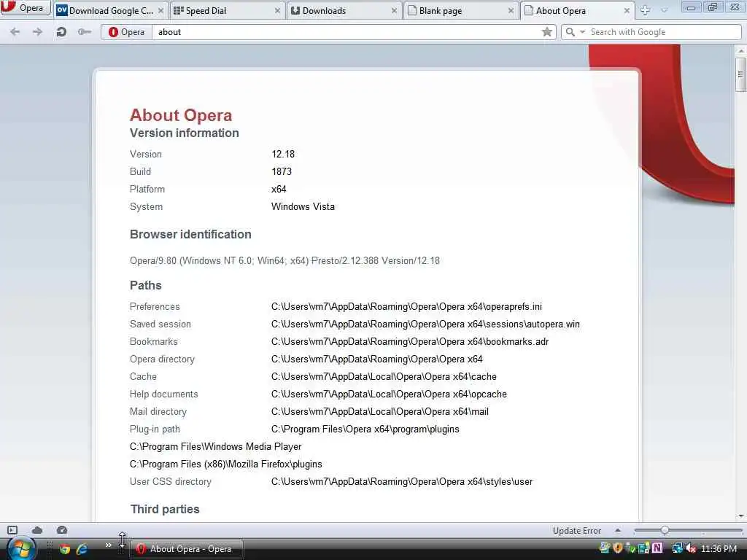Click the platform value x64
This screenshot has height=560, width=747.
point(279,189)
